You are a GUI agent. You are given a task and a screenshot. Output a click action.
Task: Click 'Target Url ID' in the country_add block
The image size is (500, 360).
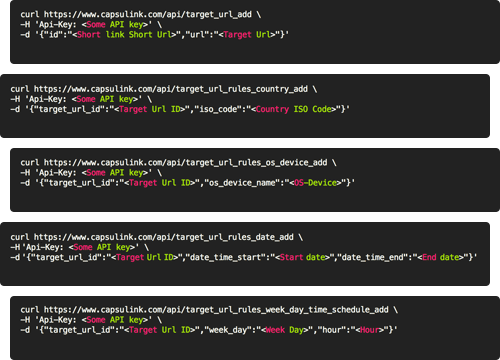pos(150,109)
